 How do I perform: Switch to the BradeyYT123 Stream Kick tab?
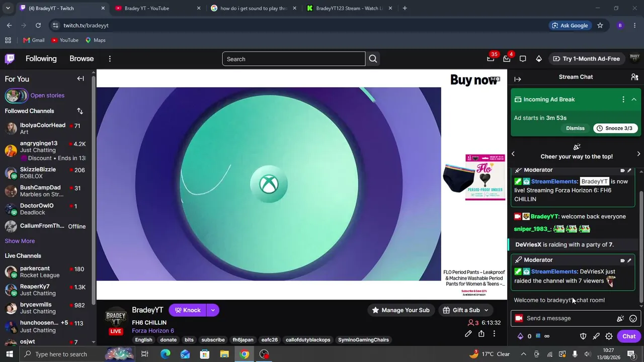click(349, 8)
